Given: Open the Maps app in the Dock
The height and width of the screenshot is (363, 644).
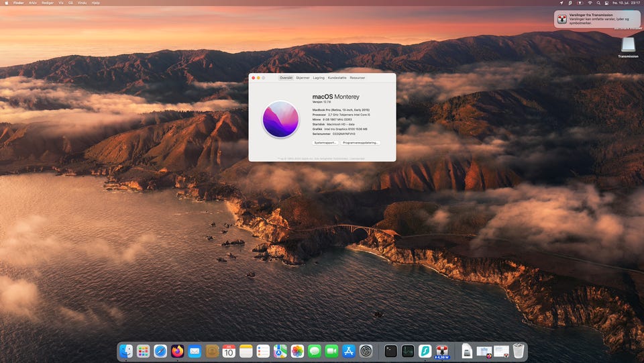Looking at the screenshot, I should (280, 351).
